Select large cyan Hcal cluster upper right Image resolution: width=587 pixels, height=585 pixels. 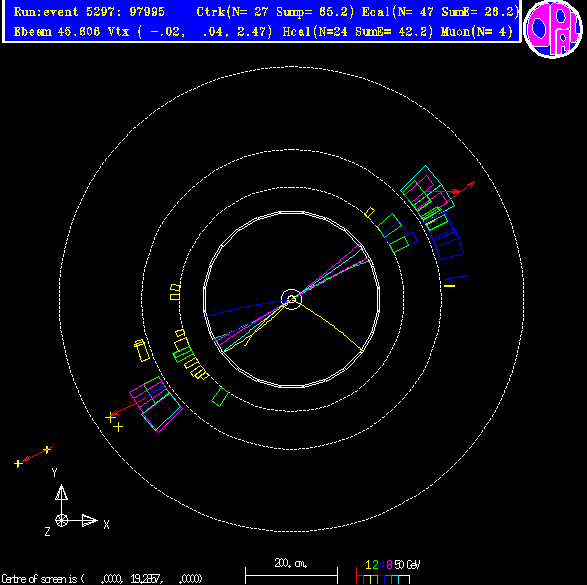428,186
